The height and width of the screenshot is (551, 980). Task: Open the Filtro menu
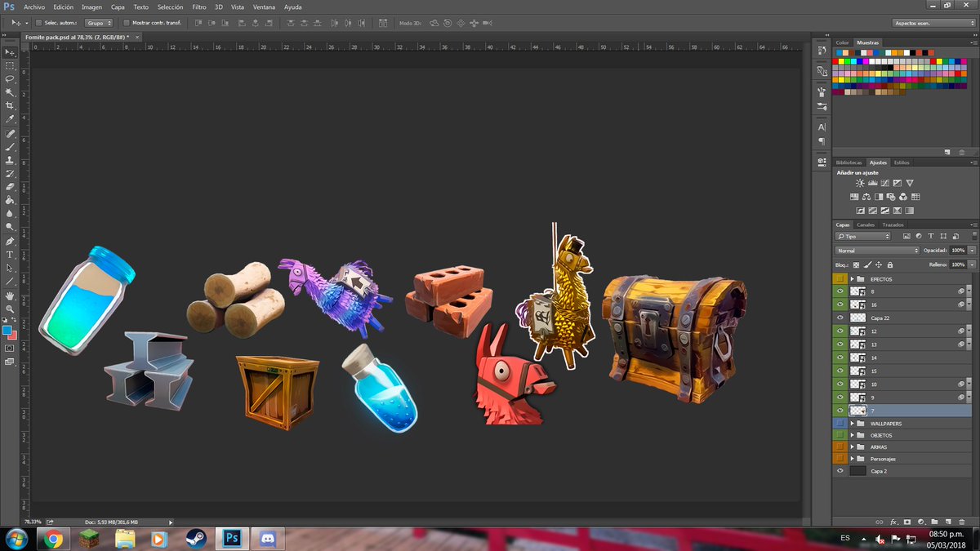click(199, 7)
